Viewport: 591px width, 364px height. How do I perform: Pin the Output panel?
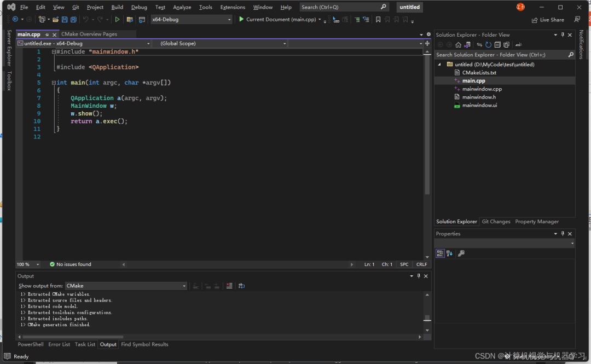pos(419,276)
